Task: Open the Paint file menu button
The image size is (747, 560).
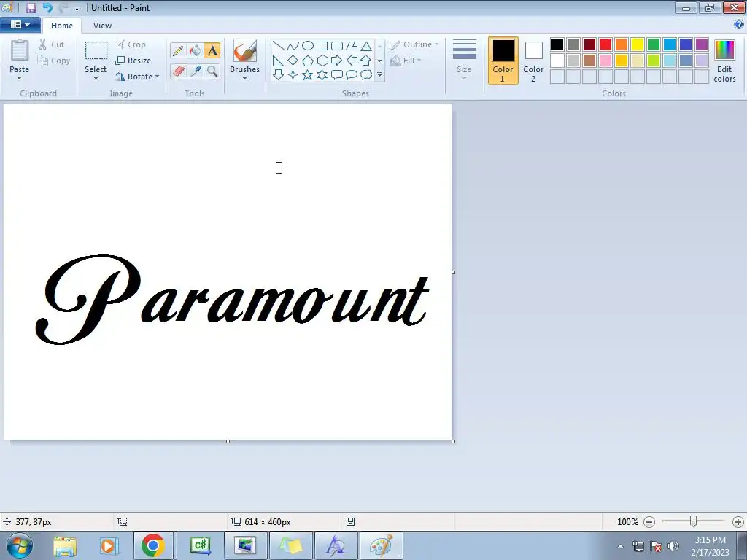Action: tap(20, 25)
